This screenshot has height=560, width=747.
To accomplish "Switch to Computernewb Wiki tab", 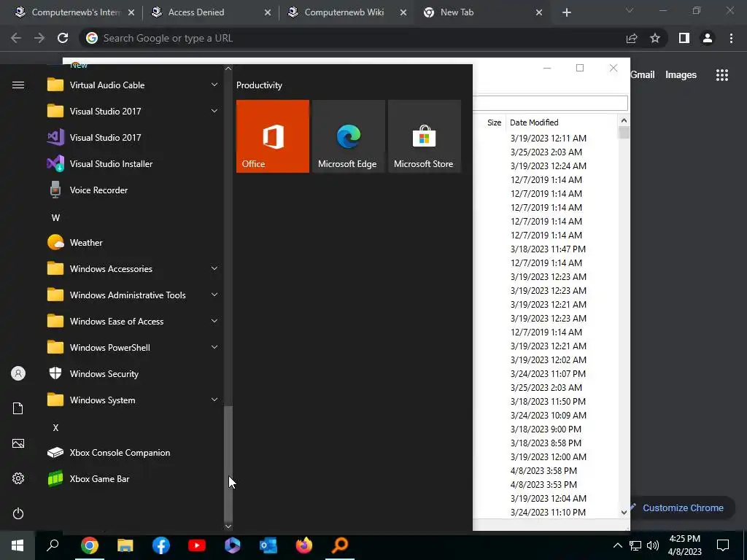I will (x=348, y=12).
